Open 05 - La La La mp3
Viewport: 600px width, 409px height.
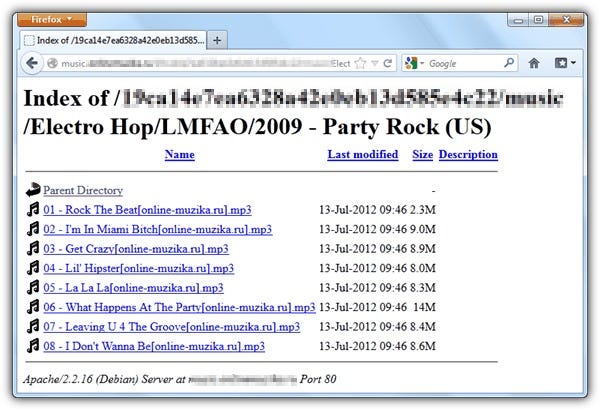(x=133, y=288)
